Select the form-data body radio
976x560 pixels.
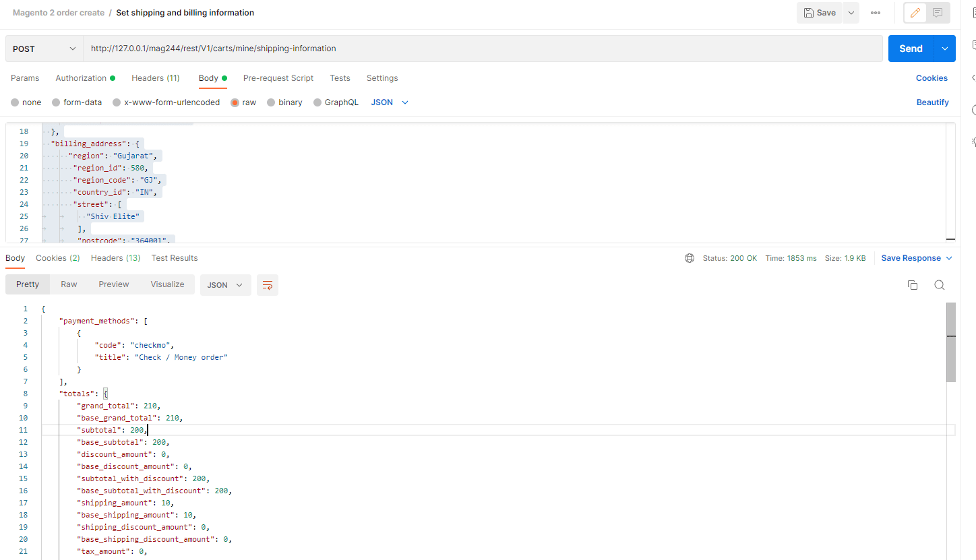click(56, 102)
